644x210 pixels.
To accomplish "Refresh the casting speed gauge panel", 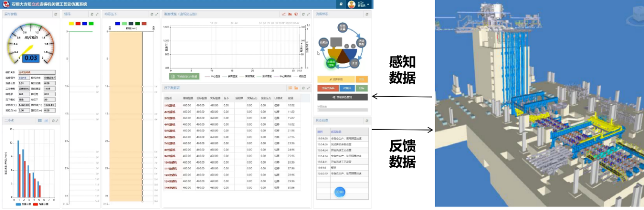I will [x=56, y=14].
